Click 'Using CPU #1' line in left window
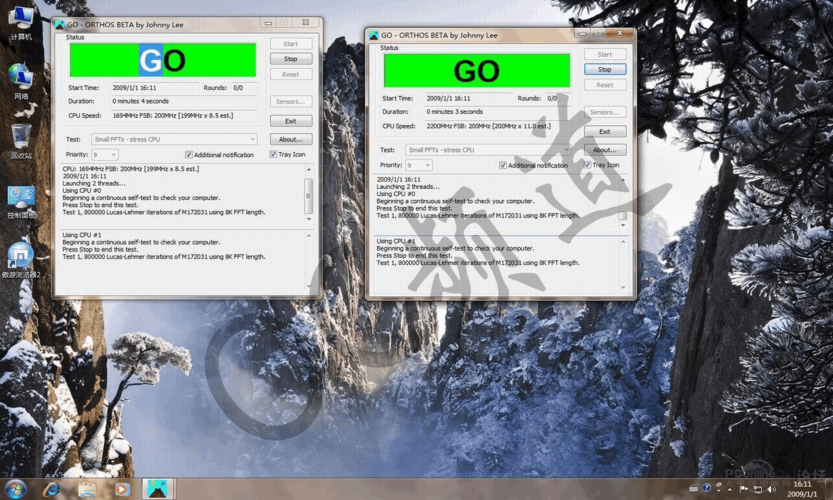The height and width of the screenshot is (500, 833). (x=82, y=235)
